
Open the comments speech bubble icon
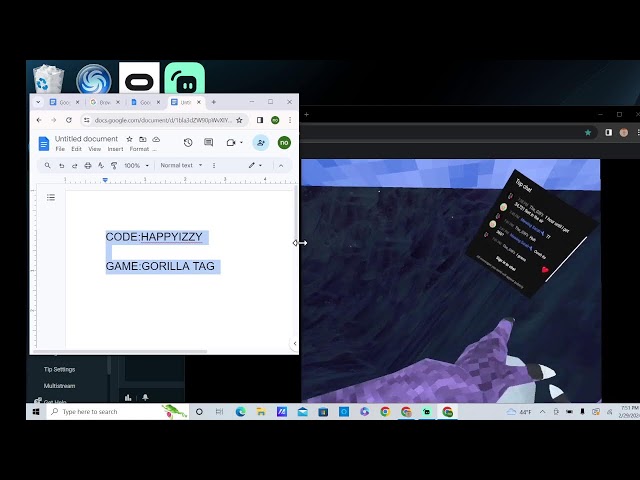point(209,143)
